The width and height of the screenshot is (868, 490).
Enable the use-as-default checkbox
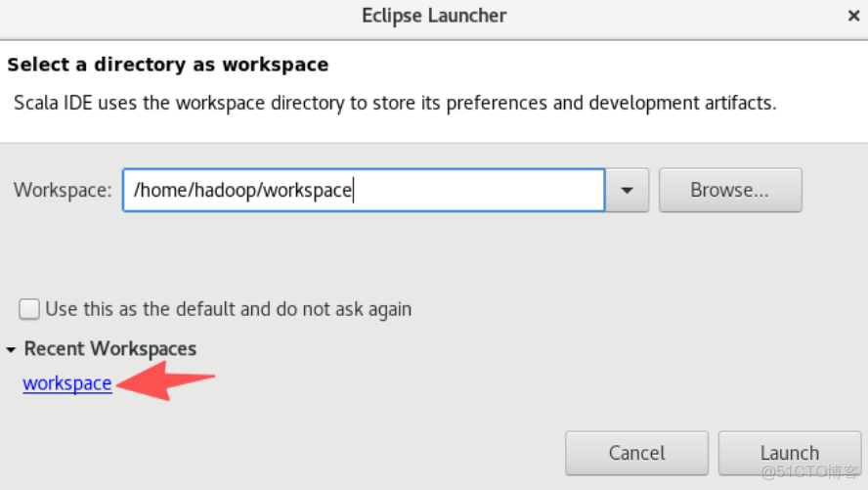tap(30, 309)
